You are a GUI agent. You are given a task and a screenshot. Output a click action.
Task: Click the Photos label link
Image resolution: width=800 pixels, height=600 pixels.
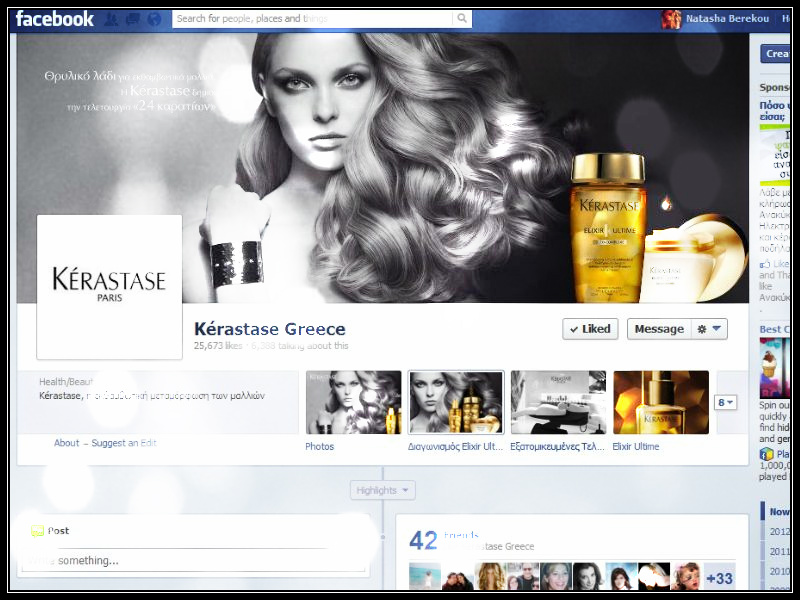[x=319, y=446]
